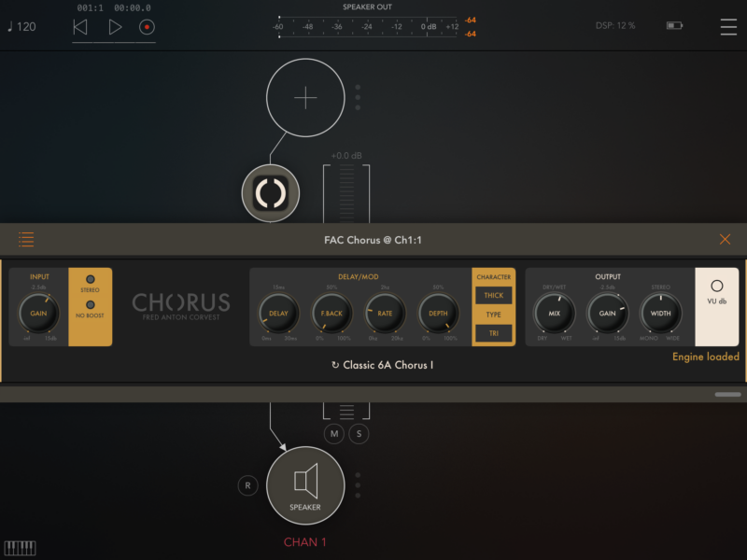Image resolution: width=747 pixels, height=560 pixels.
Task: Toggle the R record-arm button
Action: click(247, 485)
